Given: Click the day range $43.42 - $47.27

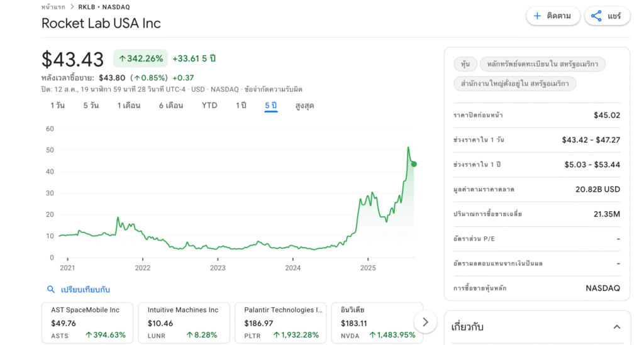Looking at the screenshot, I should 591,140.
